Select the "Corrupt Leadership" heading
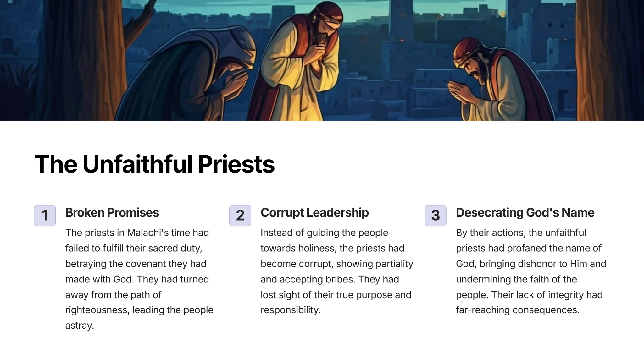The height and width of the screenshot is (362, 644). [314, 213]
